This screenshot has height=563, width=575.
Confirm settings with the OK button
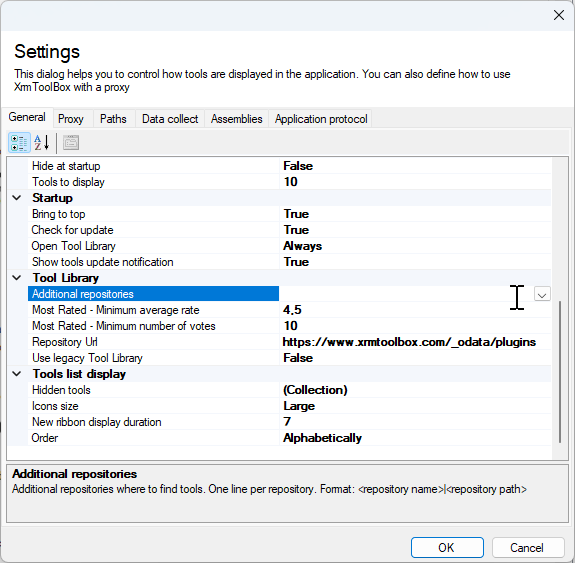[x=447, y=548]
